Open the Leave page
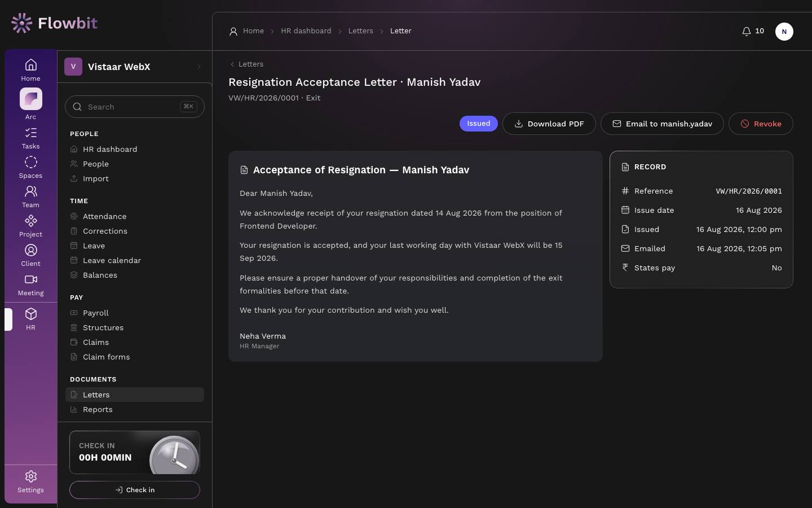812x508 pixels. tap(135, 246)
